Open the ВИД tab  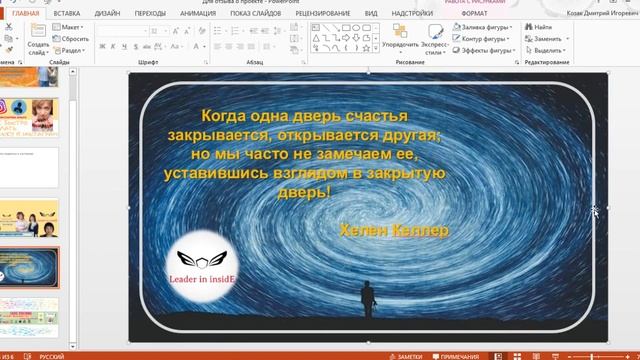tap(371, 13)
